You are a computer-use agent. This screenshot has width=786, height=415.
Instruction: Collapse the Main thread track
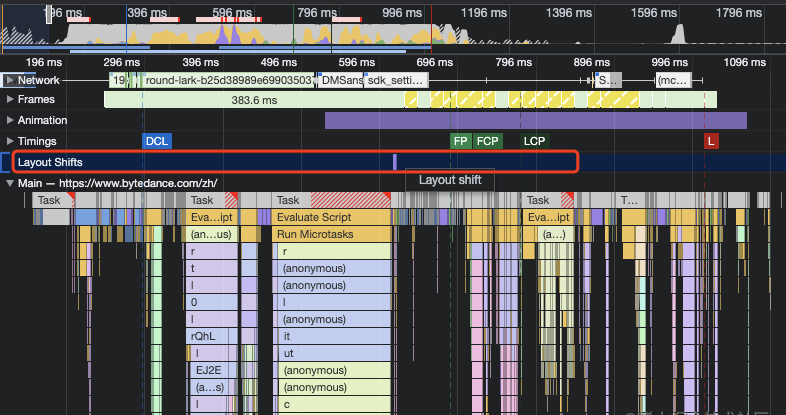pos(10,183)
